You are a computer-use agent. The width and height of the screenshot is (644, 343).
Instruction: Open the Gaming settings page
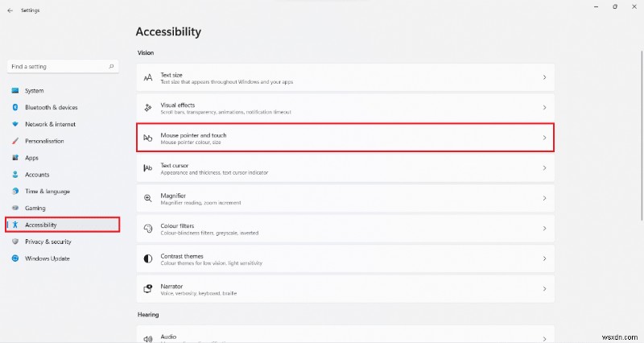35,208
